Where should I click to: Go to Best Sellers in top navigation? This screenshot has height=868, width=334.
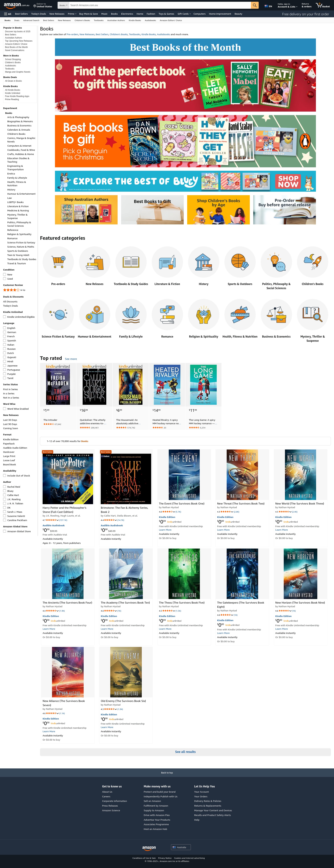(22, 14)
